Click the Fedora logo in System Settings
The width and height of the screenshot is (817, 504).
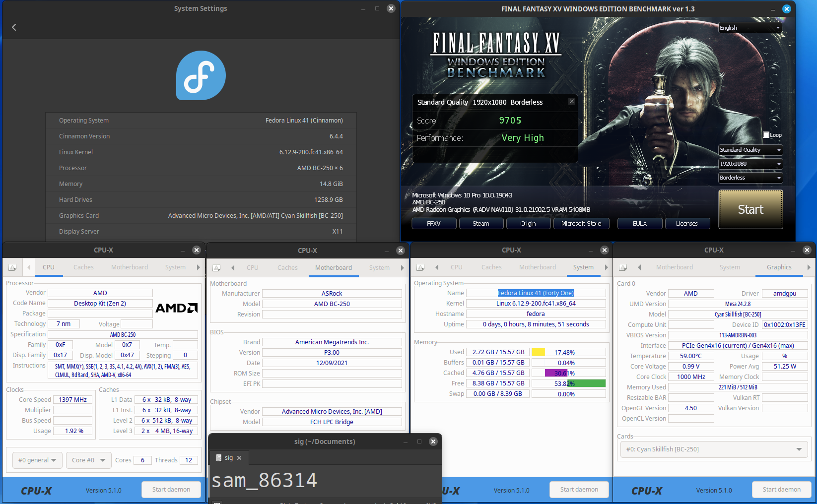pos(201,75)
